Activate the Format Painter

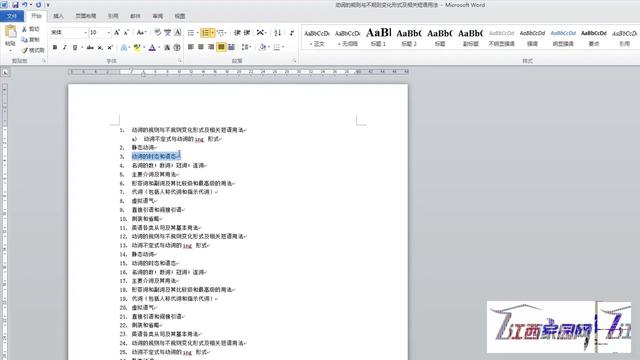pyautogui.click(x=33, y=50)
